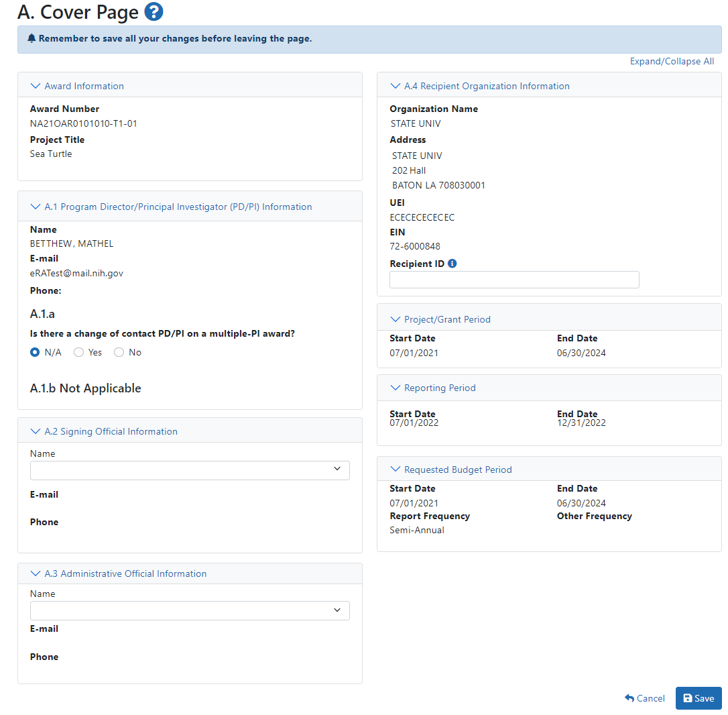Collapse the Award Information section
The width and height of the screenshot is (728, 715).
click(77, 86)
